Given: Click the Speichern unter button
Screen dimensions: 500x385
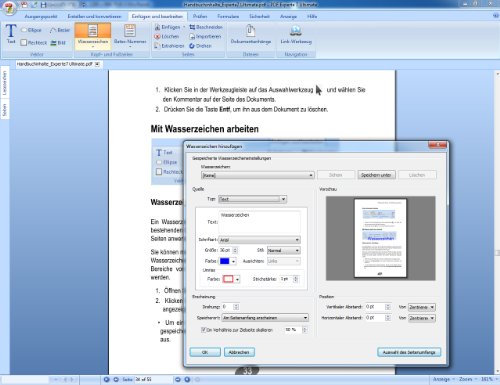Looking at the screenshot, I should click(376, 175).
